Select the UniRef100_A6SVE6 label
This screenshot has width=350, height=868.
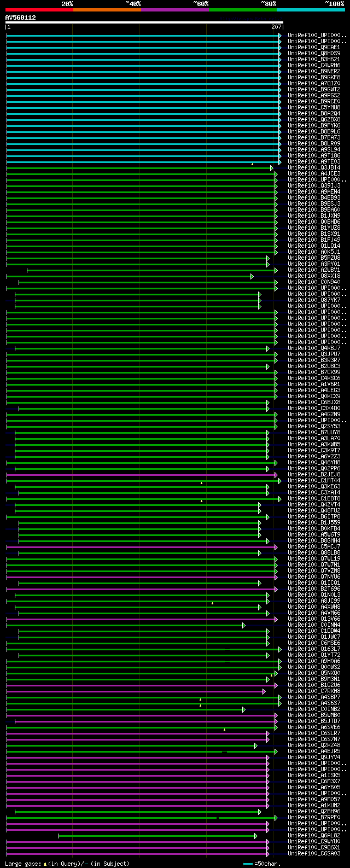(x=314, y=727)
